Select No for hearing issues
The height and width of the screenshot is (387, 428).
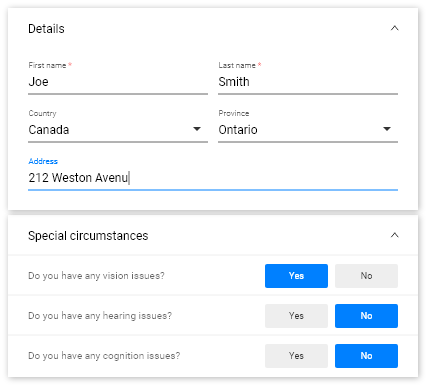(366, 316)
